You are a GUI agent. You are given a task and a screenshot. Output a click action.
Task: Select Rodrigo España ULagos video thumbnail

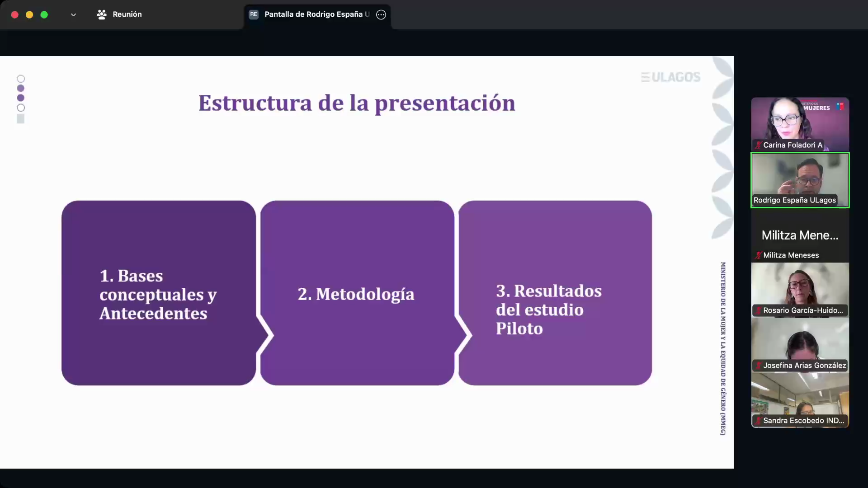pyautogui.click(x=800, y=180)
